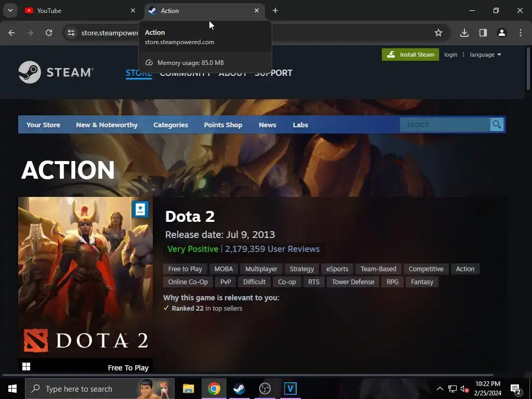Open Chrome profile avatar icon
The image size is (532, 399).
tap(502, 33)
